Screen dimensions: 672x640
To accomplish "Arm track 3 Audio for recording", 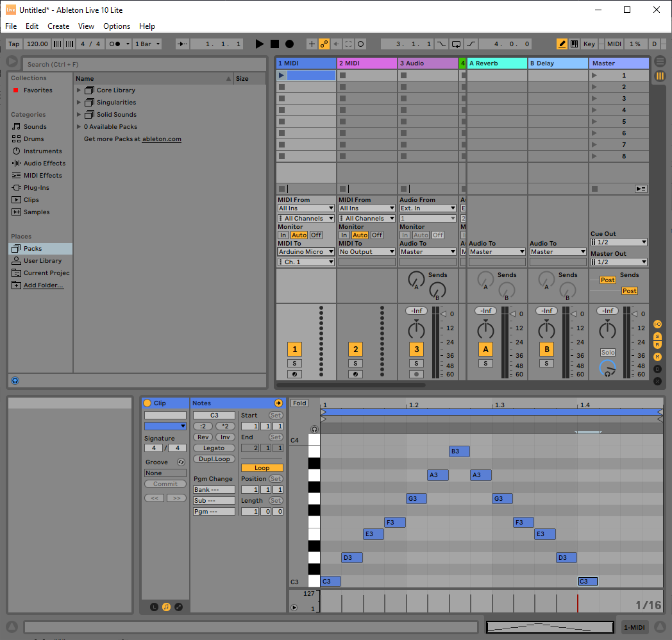I will (416, 375).
